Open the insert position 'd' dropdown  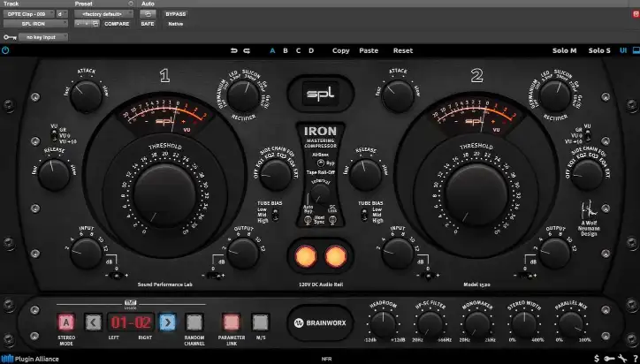pos(62,14)
